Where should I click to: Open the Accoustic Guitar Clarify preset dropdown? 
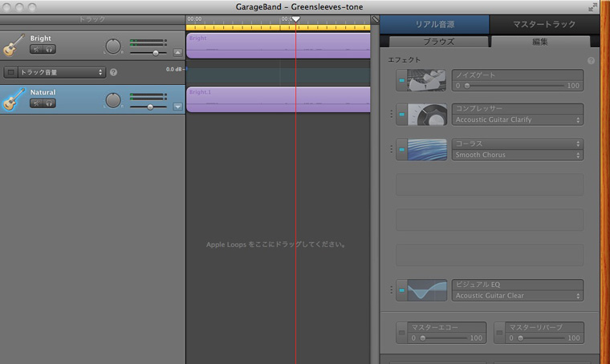518,120
